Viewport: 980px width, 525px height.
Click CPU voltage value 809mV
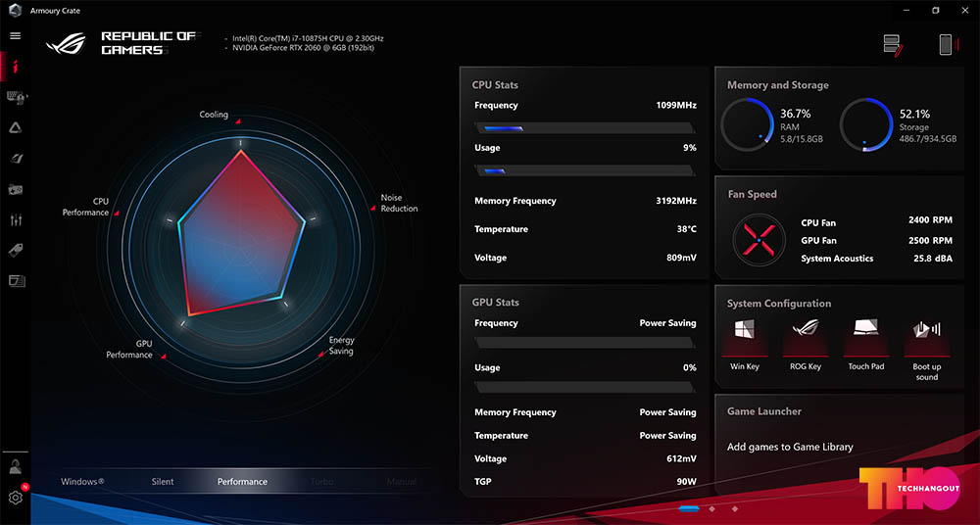(681, 258)
